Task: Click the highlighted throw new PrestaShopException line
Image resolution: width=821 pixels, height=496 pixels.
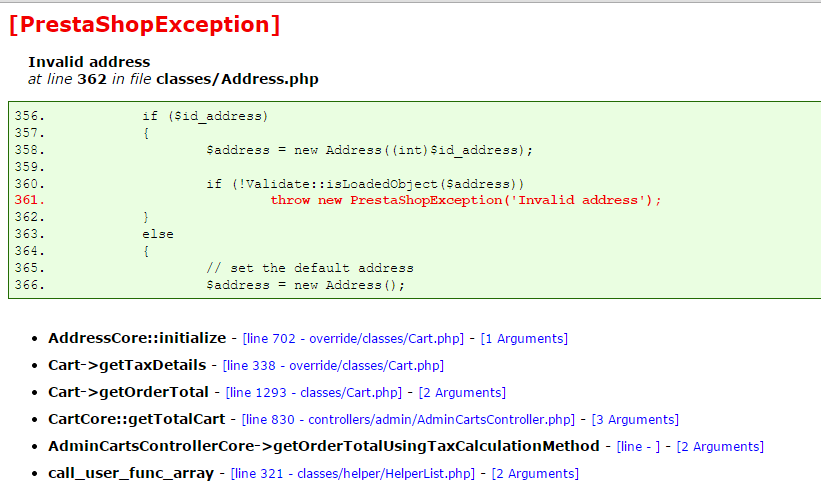Action: pos(466,200)
